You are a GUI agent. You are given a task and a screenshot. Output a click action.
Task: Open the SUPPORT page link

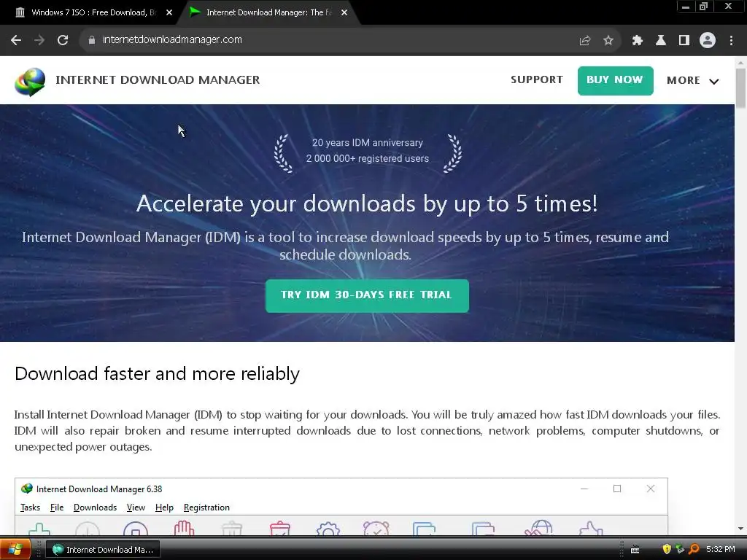click(537, 80)
